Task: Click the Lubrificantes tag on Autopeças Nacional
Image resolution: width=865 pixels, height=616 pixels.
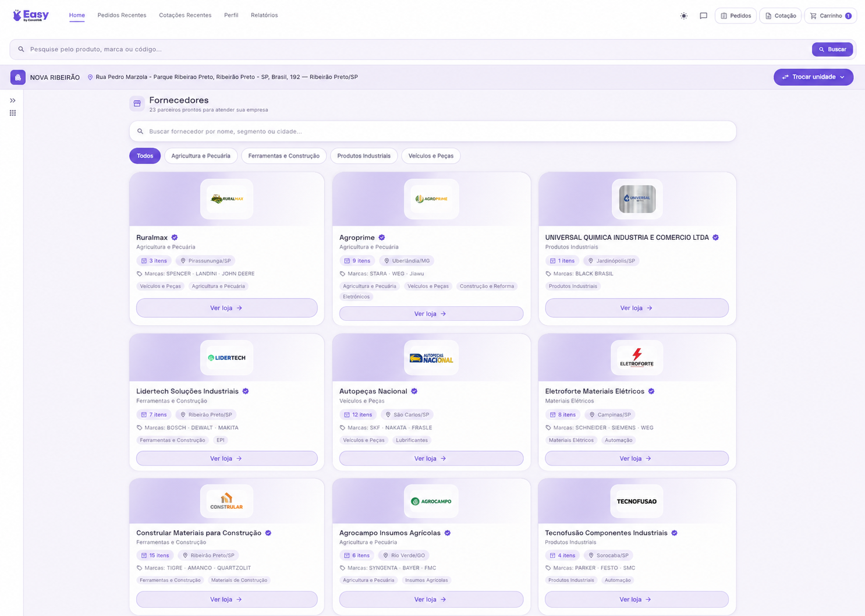Action: pos(412,440)
